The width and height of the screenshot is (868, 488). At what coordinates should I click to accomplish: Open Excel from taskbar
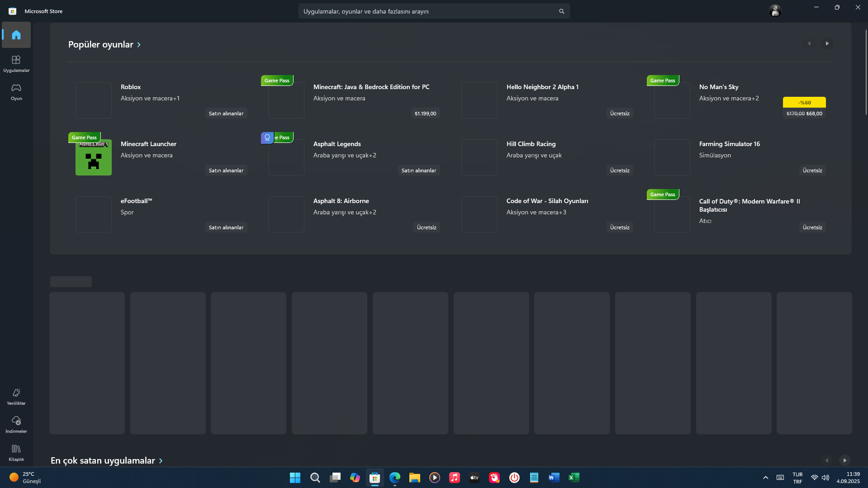point(574,478)
